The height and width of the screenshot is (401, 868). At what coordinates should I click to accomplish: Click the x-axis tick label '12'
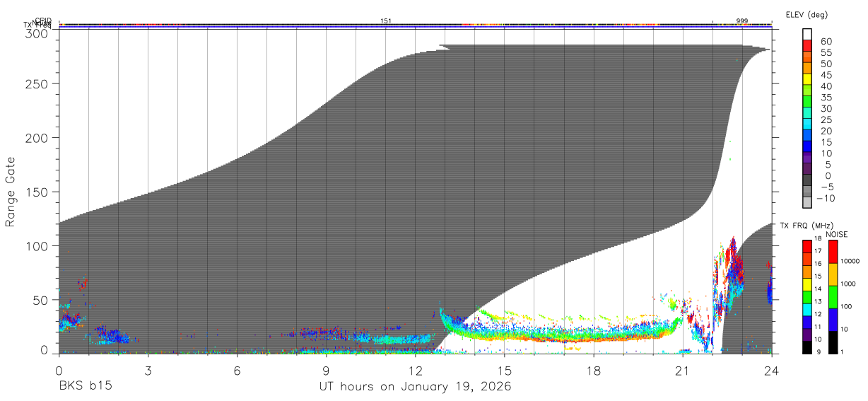coord(415,370)
